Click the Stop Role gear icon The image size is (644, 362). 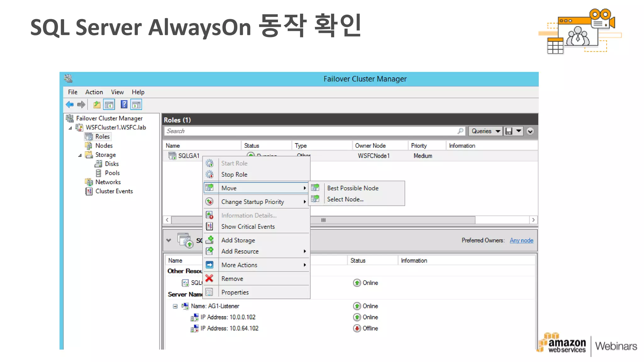pyautogui.click(x=209, y=174)
